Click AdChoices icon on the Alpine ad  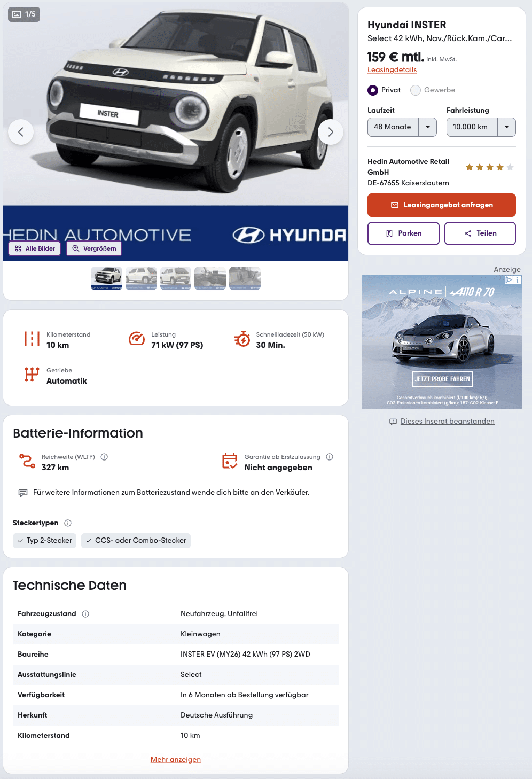[509, 279]
